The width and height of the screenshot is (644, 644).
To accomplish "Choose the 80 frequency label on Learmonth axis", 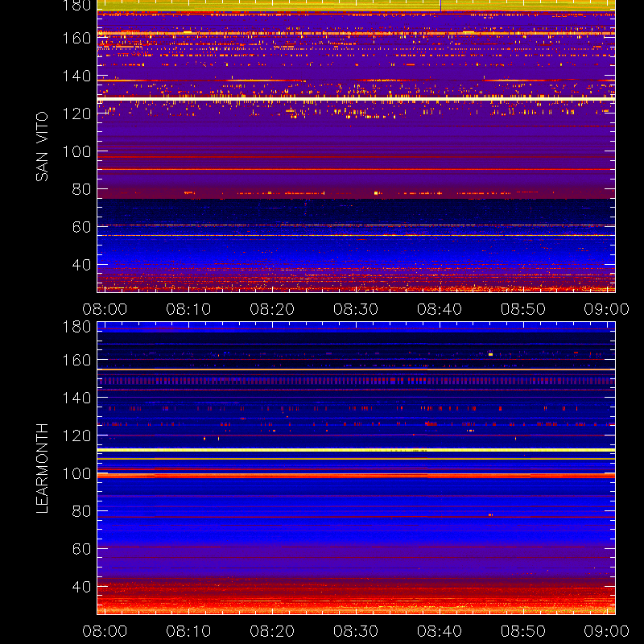I will [81, 511].
